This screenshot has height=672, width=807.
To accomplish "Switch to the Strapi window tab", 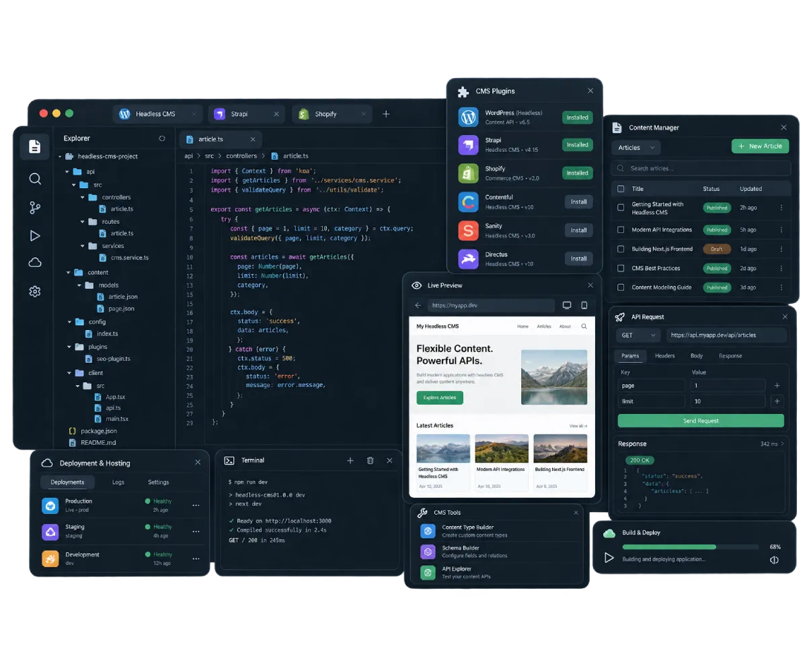I will [x=245, y=114].
